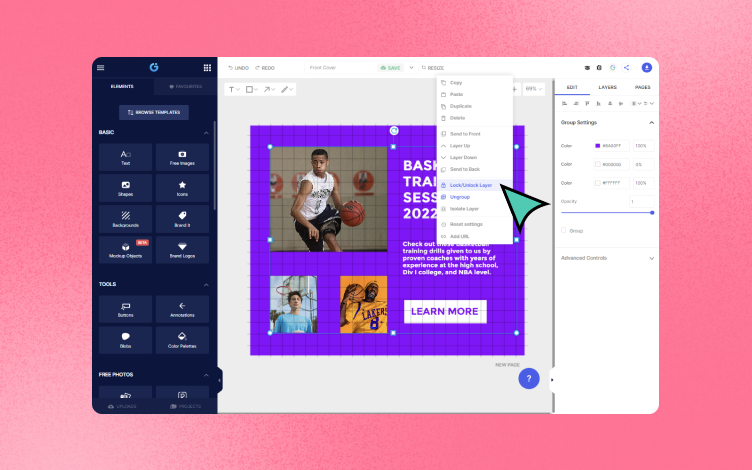Click New Page below the canvas

coord(507,365)
